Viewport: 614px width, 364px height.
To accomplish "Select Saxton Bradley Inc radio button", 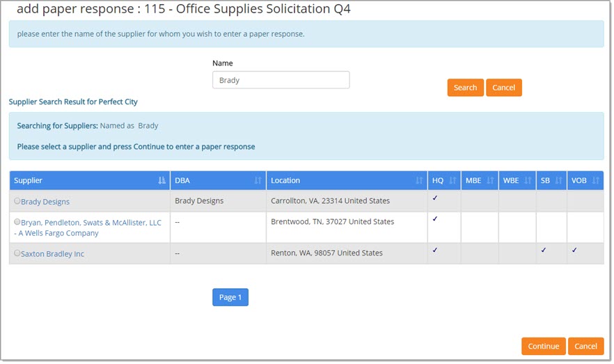I will tap(17, 253).
